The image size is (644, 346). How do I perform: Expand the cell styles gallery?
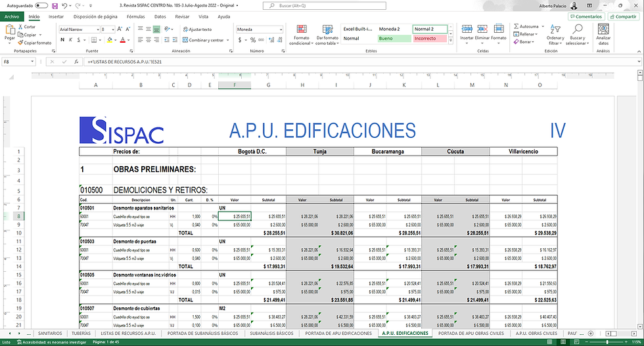tap(451, 41)
